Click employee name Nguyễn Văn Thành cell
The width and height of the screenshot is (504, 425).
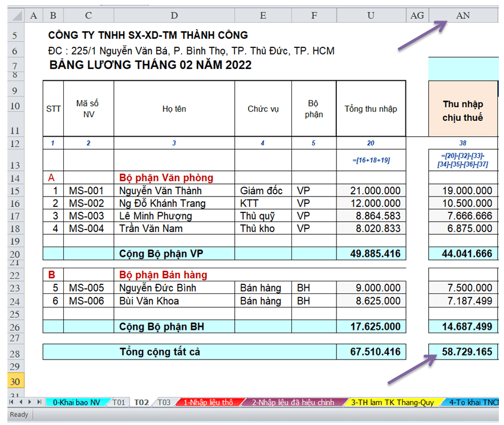point(174,191)
